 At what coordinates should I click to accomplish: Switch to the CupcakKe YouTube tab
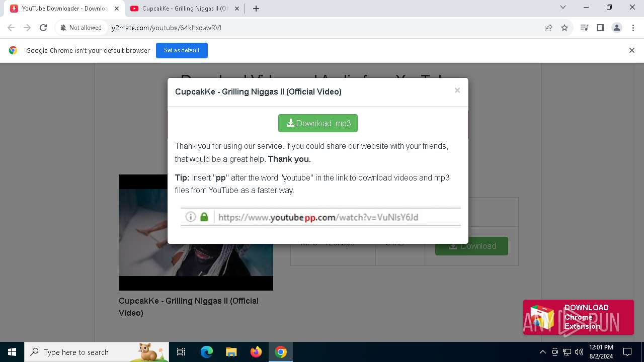pos(184,9)
